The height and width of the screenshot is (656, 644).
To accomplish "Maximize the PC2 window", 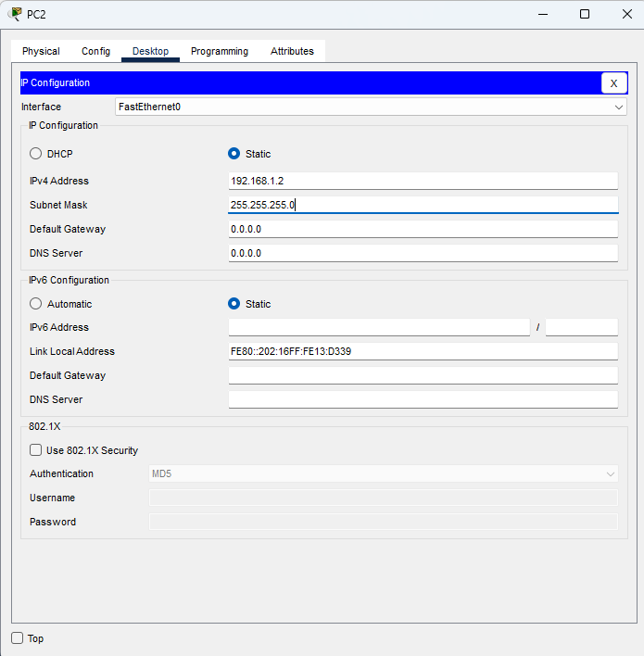I will 584,14.
